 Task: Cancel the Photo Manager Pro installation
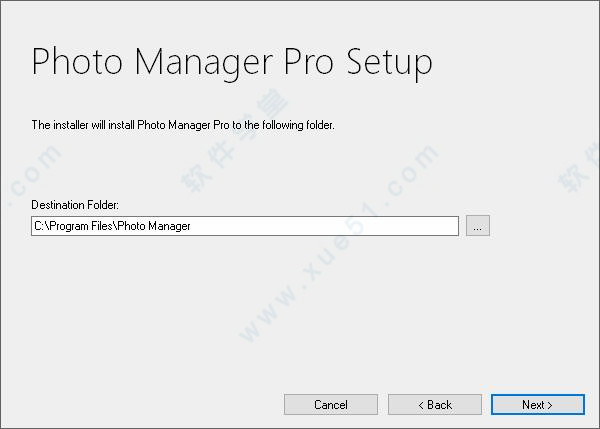[330, 405]
